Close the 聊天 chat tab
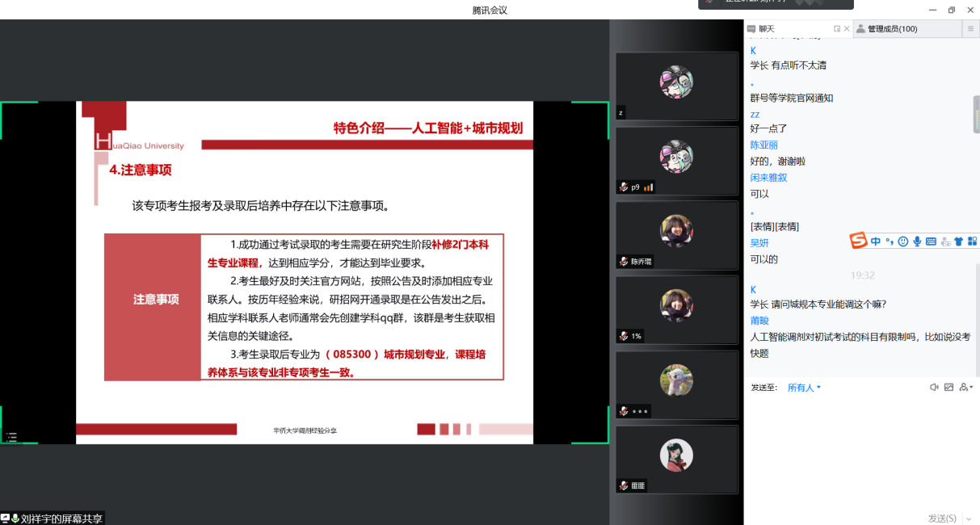Viewport: 980px width, 525px height. tap(847, 29)
